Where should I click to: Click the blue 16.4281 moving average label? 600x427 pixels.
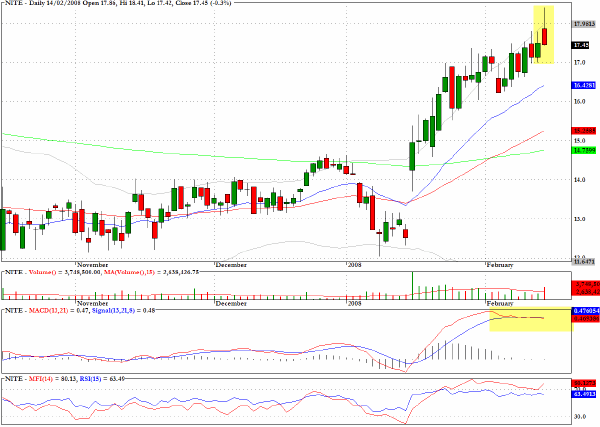584,85
